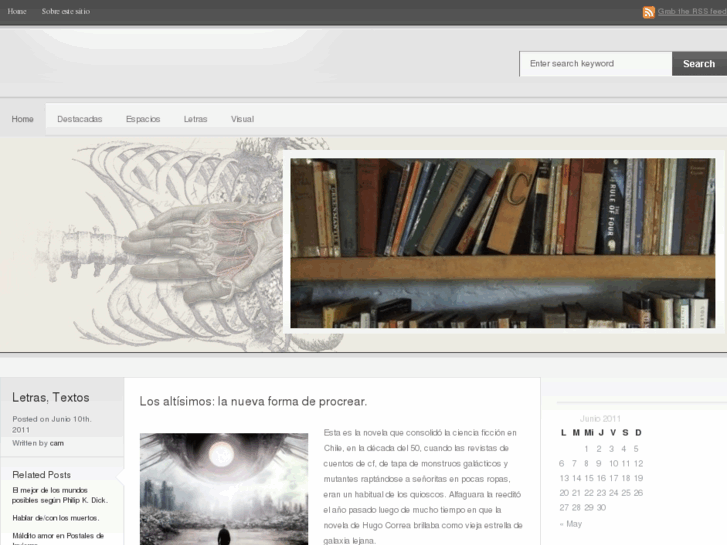Screen dimensions: 727x545
Task: Click the Junio 2011 calendar caption
Action: tap(600, 418)
